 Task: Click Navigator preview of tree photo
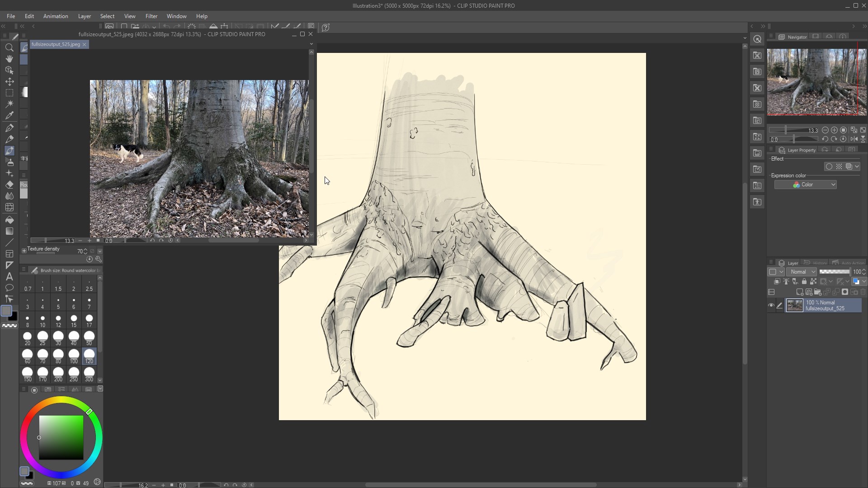(816, 82)
